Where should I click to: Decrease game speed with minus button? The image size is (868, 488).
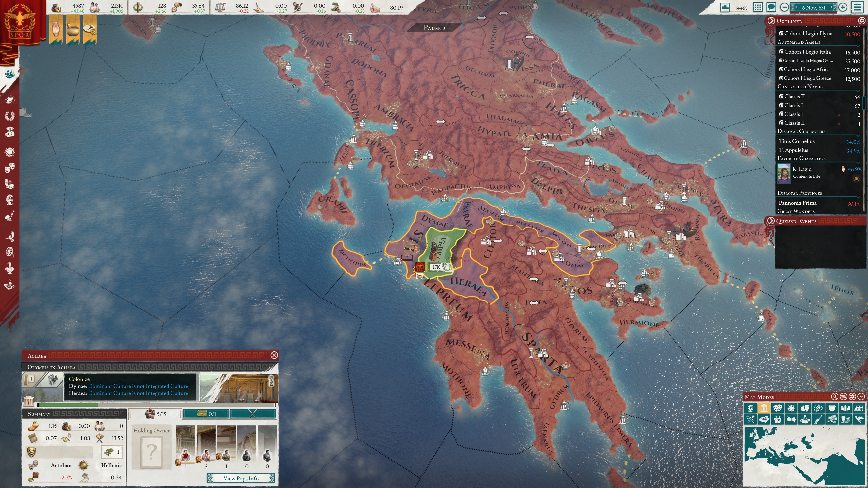coord(784,7)
